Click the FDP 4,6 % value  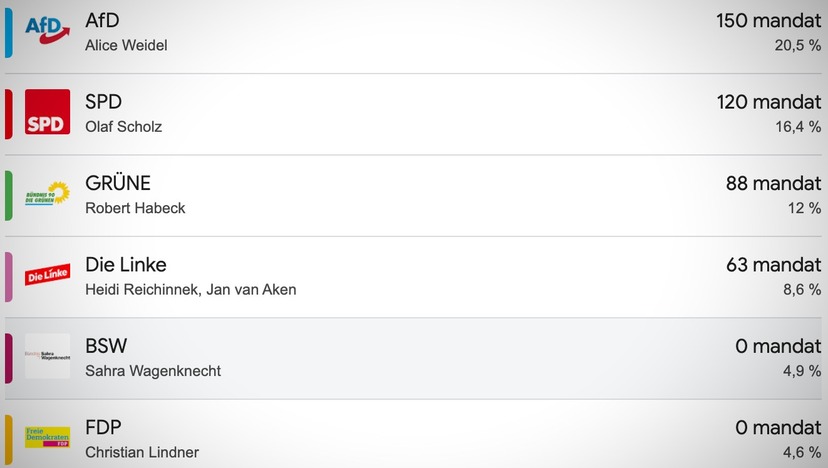[802, 452]
